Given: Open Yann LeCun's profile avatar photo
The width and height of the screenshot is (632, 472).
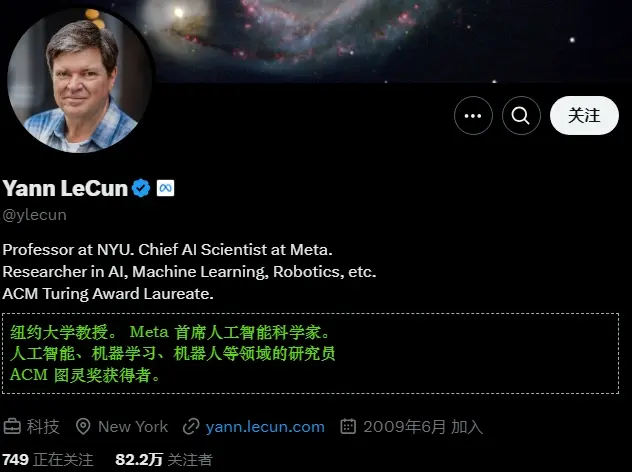Looking at the screenshot, I should click(x=80, y=81).
